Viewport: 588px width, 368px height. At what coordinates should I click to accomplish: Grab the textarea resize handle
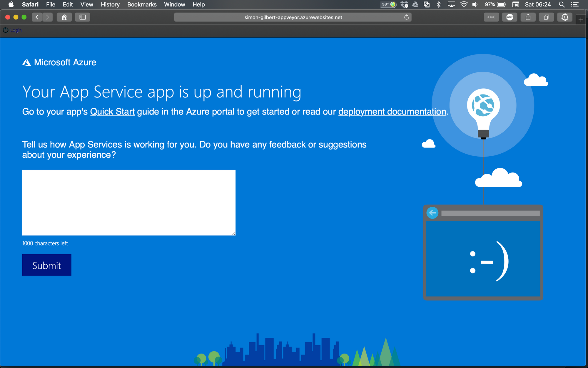click(233, 233)
